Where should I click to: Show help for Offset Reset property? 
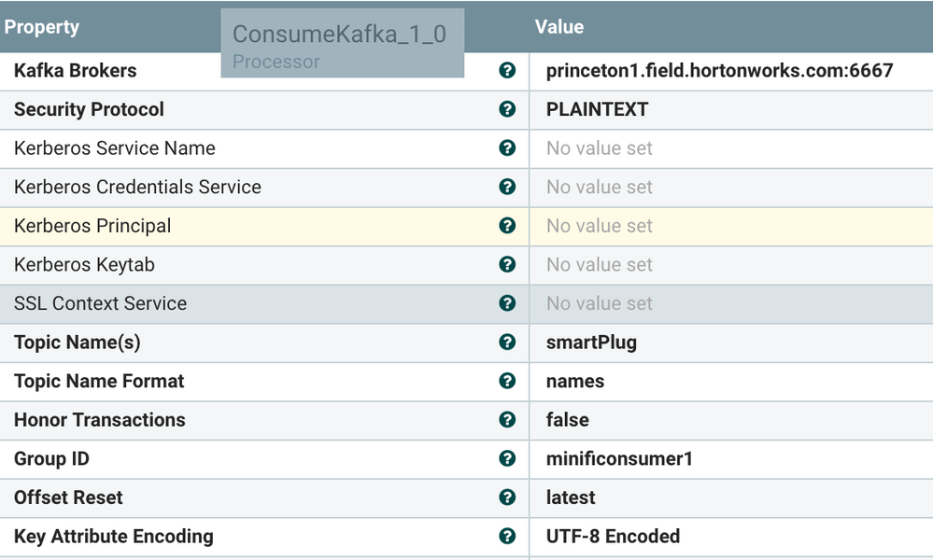tap(507, 497)
